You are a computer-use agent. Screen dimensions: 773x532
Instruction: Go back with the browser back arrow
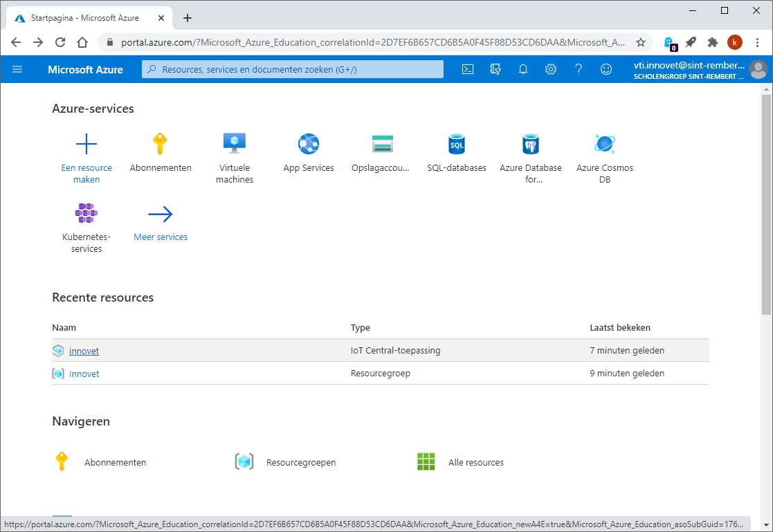[x=16, y=42]
